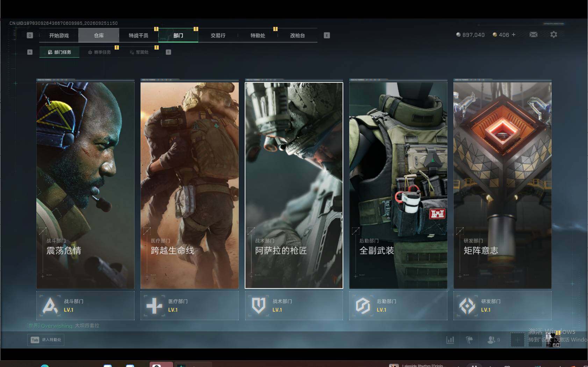Viewport: 588px width, 367px height.
Task: Open the 赛季任务 sub-tab
Action: (x=99, y=52)
